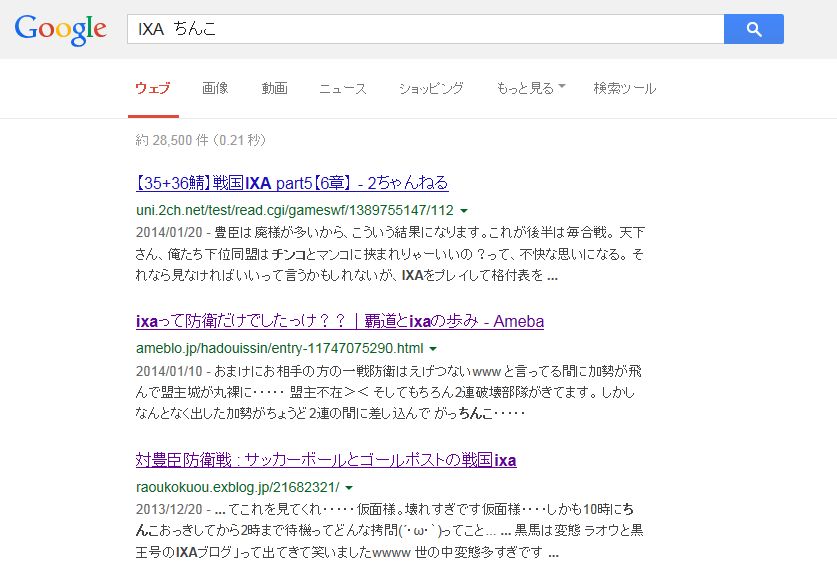Click the Google logo
This screenshot has height=588, width=837.
(x=60, y=30)
